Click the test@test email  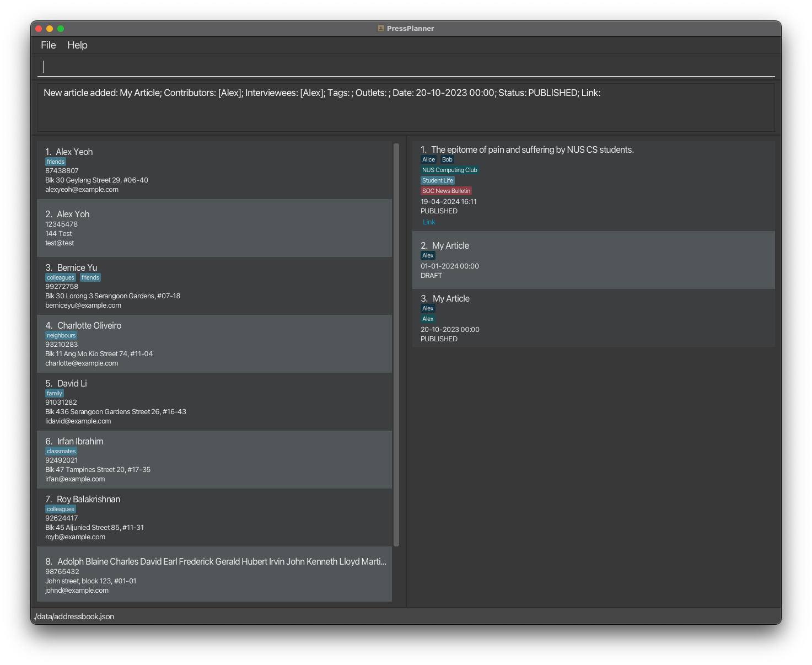[60, 243]
